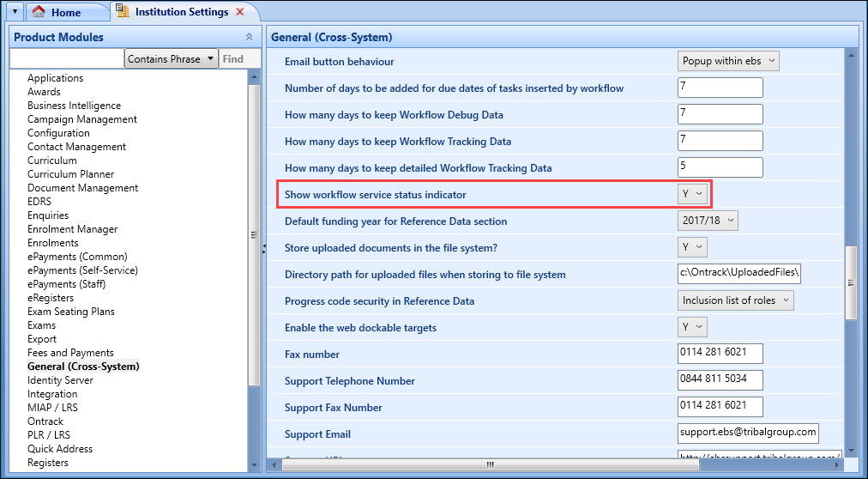Edit days to keep Workflow Tracking Data

pos(720,141)
